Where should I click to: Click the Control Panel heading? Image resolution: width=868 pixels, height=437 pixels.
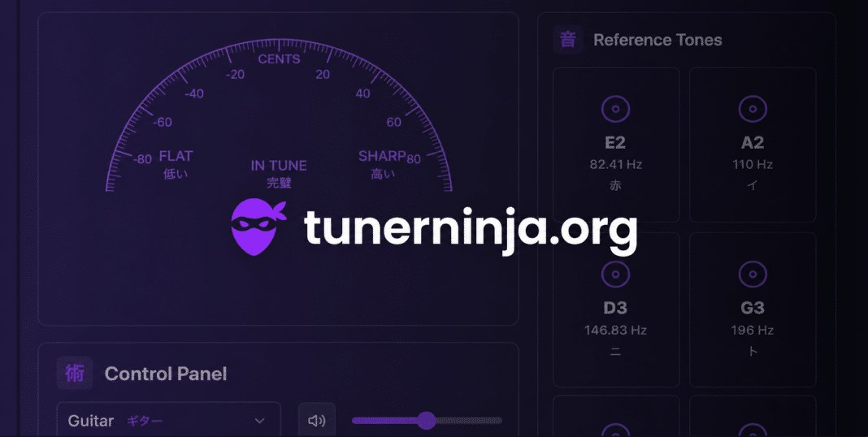pos(166,374)
